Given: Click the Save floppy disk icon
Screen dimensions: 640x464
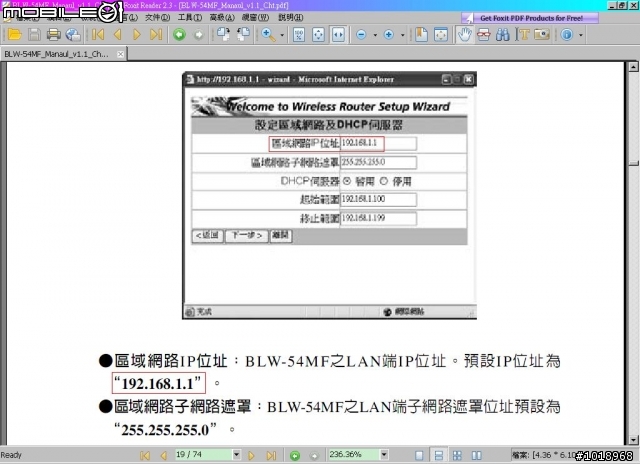Looking at the screenshot, I should 34,35.
